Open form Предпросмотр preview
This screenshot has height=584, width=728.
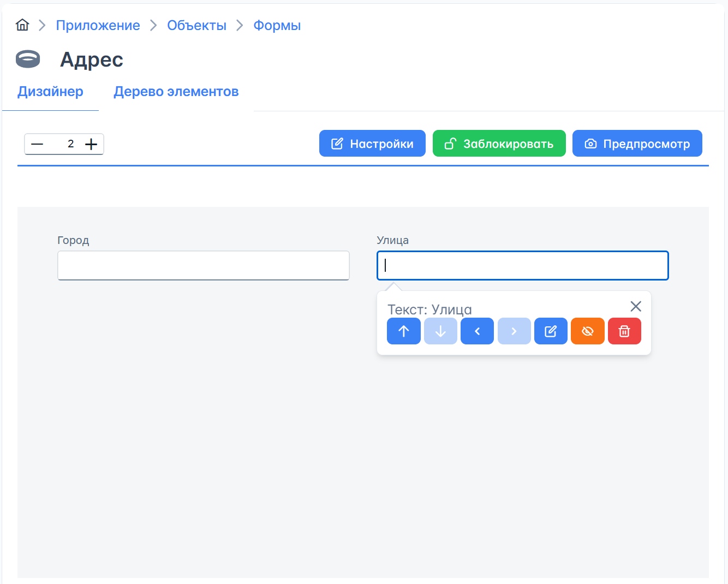(637, 144)
